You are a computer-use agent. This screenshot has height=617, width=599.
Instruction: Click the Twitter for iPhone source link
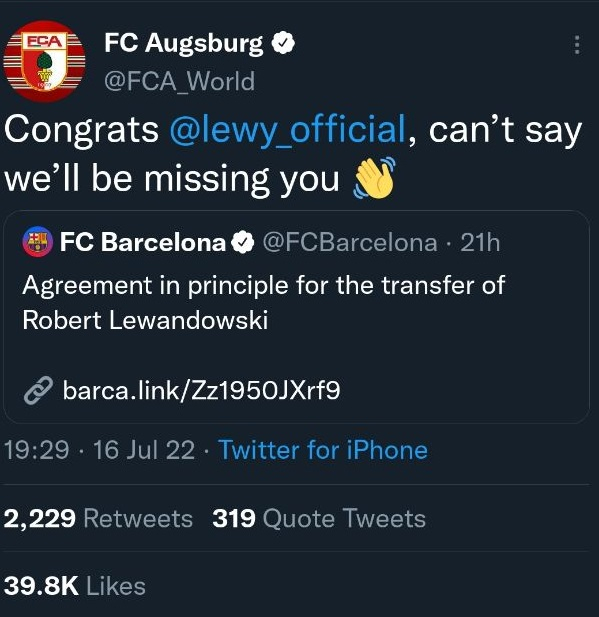click(x=323, y=449)
